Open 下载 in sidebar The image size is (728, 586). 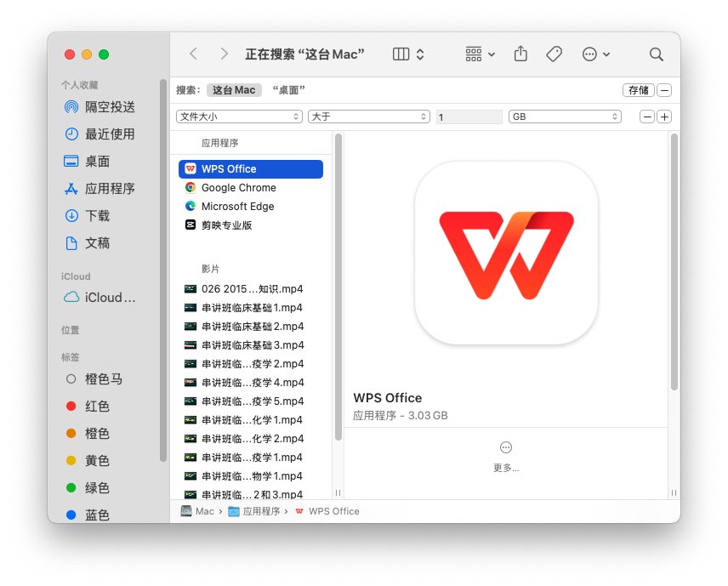(x=87, y=216)
